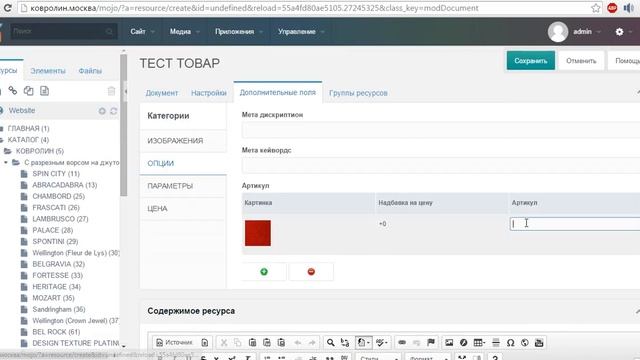Viewport: 640px width, 360px height.
Task: Insert an anchor with the flag icon
Action: 431,342
